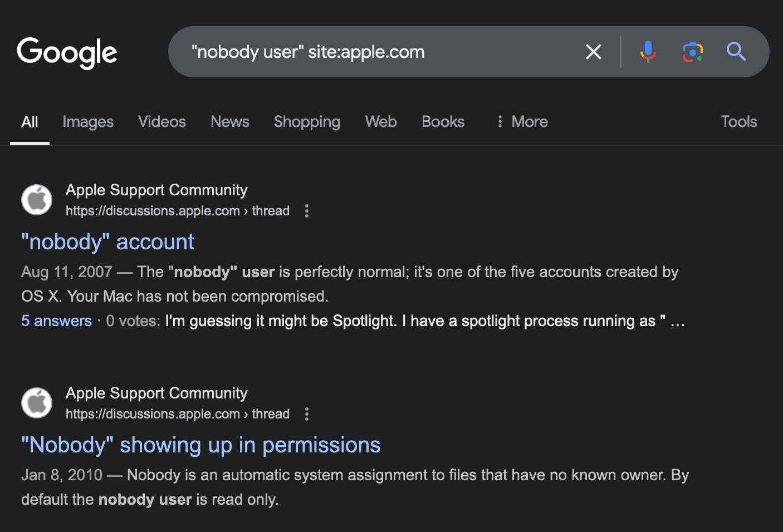The image size is (783, 532).
Task: Open options menu for permissions result
Action: pyautogui.click(x=307, y=414)
